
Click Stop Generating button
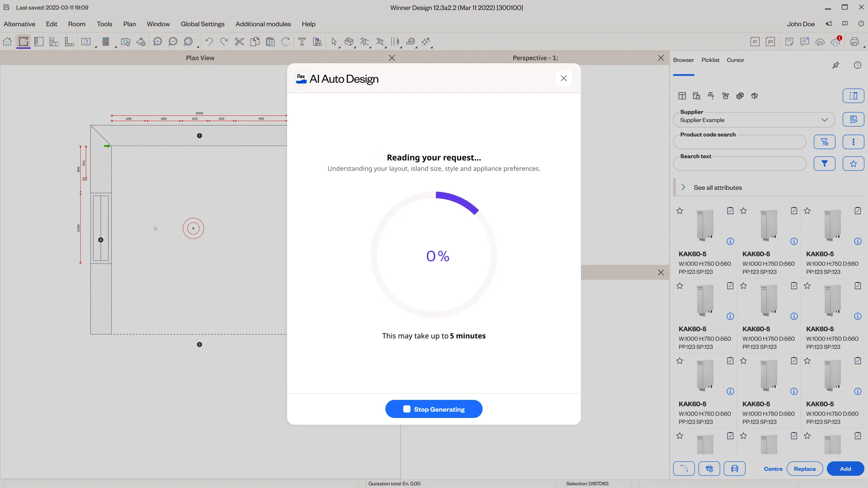434,409
